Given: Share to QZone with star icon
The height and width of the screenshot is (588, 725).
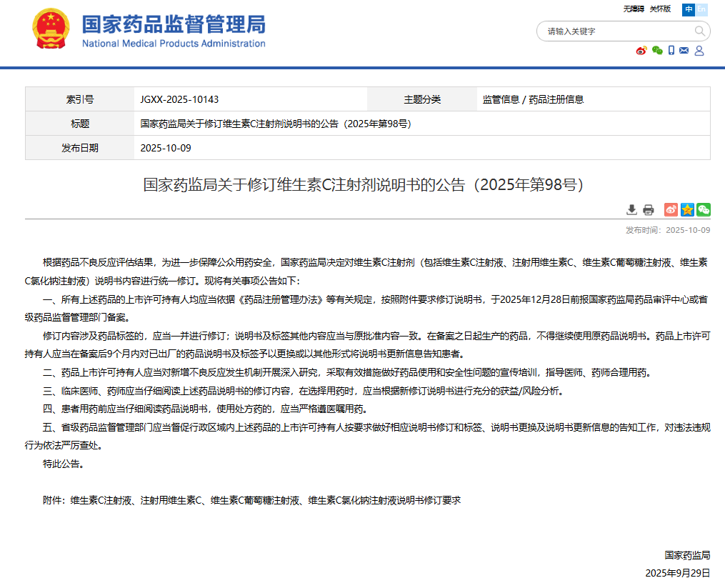Looking at the screenshot, I should click(x=687, y=209).
